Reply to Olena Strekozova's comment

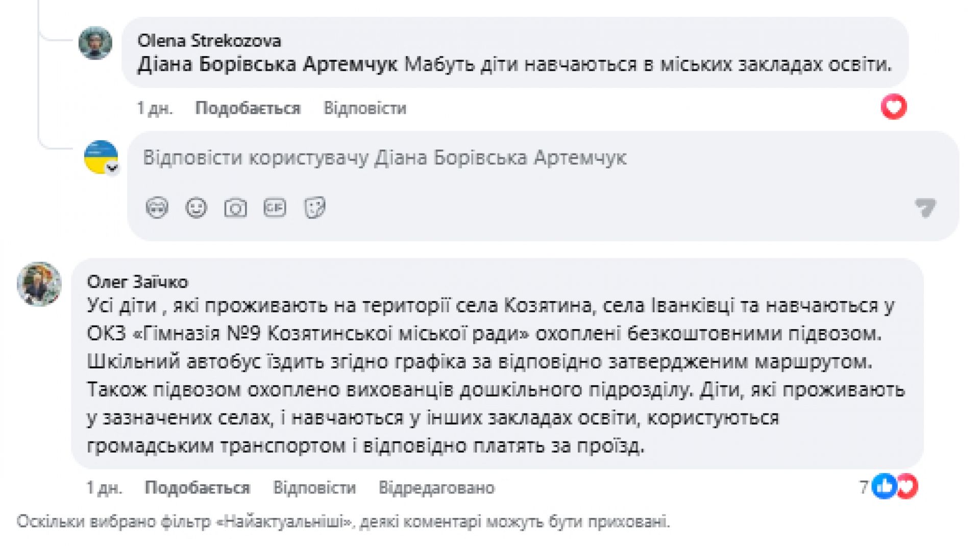click(364, 108)
